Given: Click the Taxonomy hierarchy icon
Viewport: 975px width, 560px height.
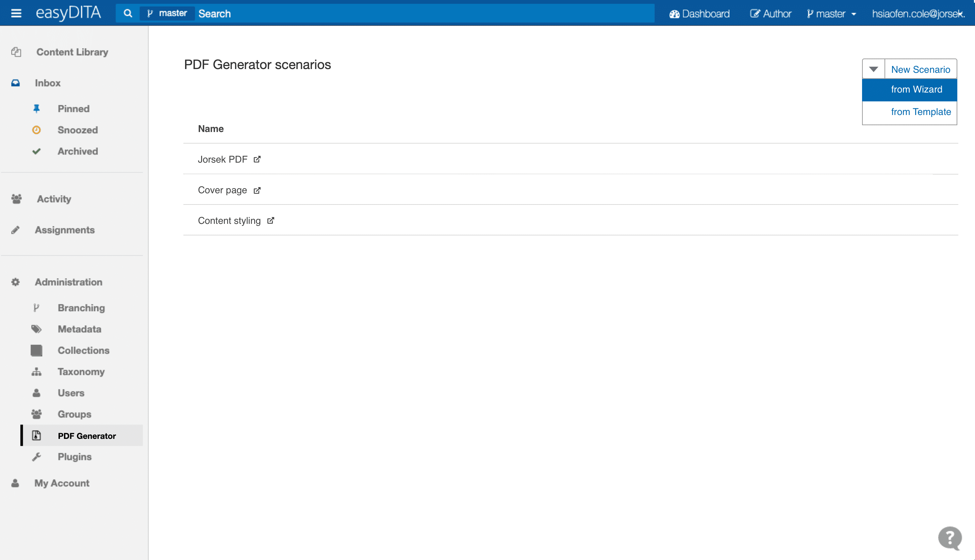Looking at the screenshot, I should point(36,372).
